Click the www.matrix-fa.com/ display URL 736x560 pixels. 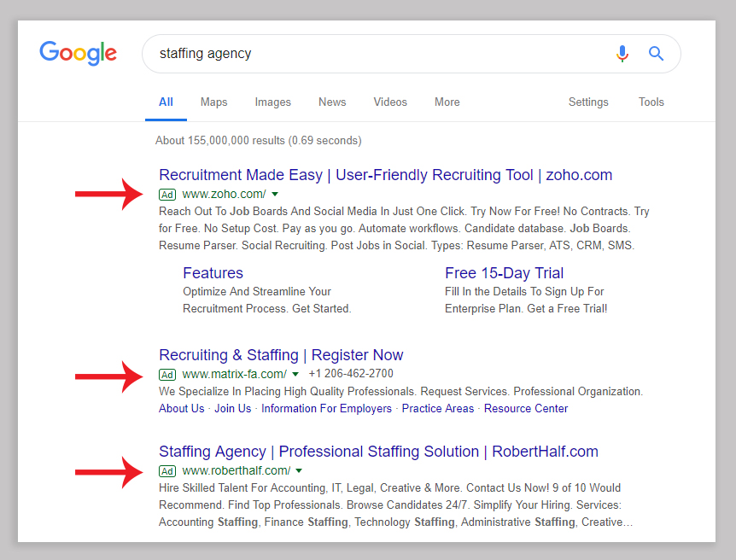click(x=234, y=374)
